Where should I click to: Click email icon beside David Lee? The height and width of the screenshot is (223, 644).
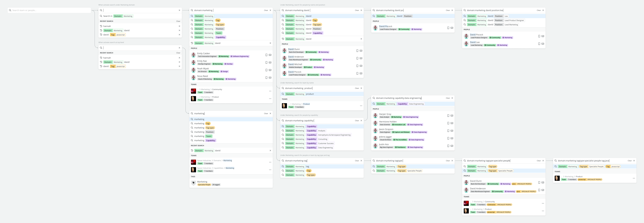(543, 44)
